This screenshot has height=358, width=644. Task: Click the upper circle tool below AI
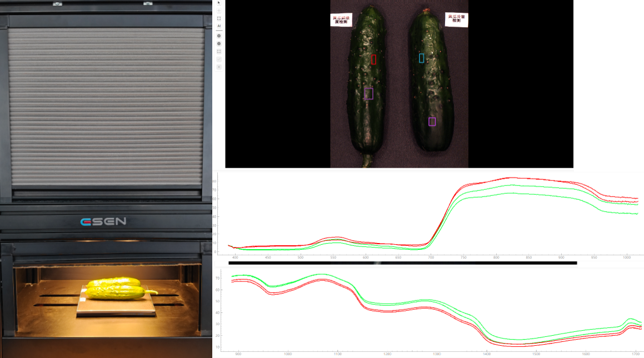(219, 36)
